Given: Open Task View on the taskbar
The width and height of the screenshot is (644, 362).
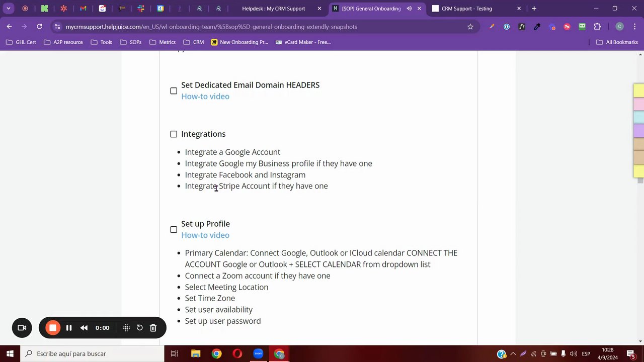Looking at the screenshot, I should click(174, 354).
